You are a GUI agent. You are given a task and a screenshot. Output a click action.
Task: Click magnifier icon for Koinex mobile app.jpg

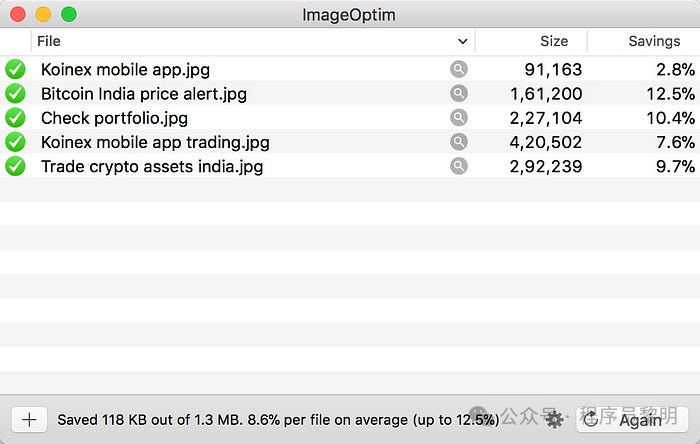coord(458,69)
